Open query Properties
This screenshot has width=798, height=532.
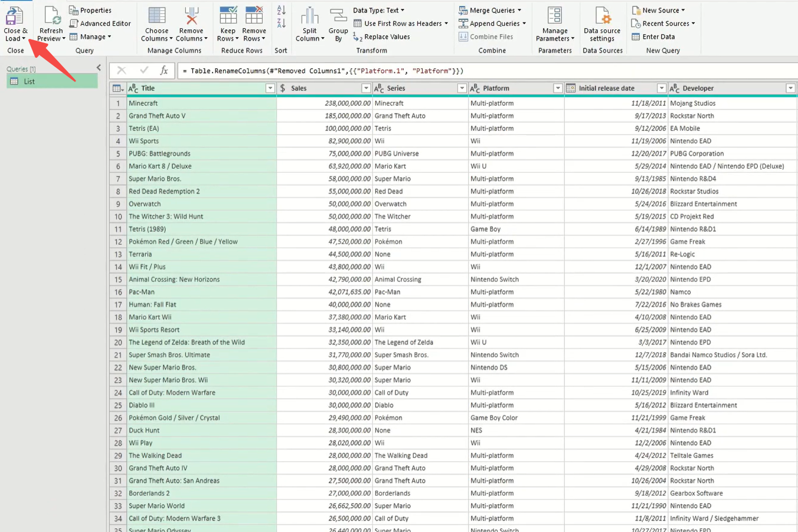click(x=90, y=11)
